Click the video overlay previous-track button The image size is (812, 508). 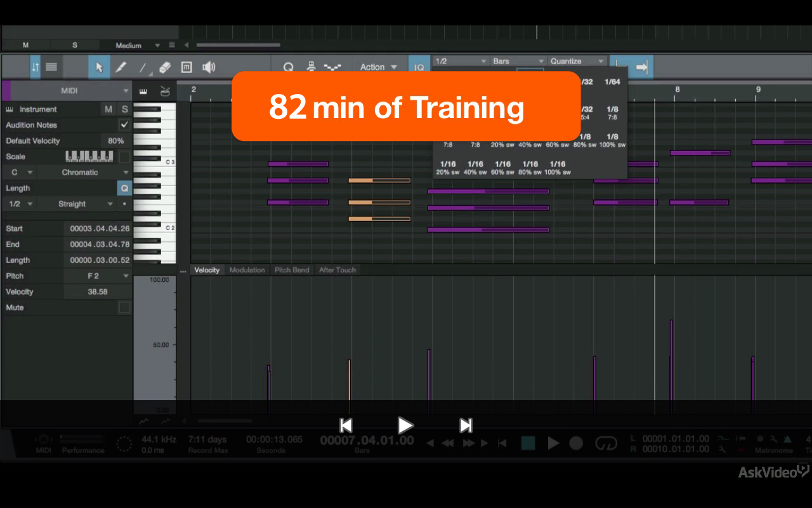(x=346, y=425)
